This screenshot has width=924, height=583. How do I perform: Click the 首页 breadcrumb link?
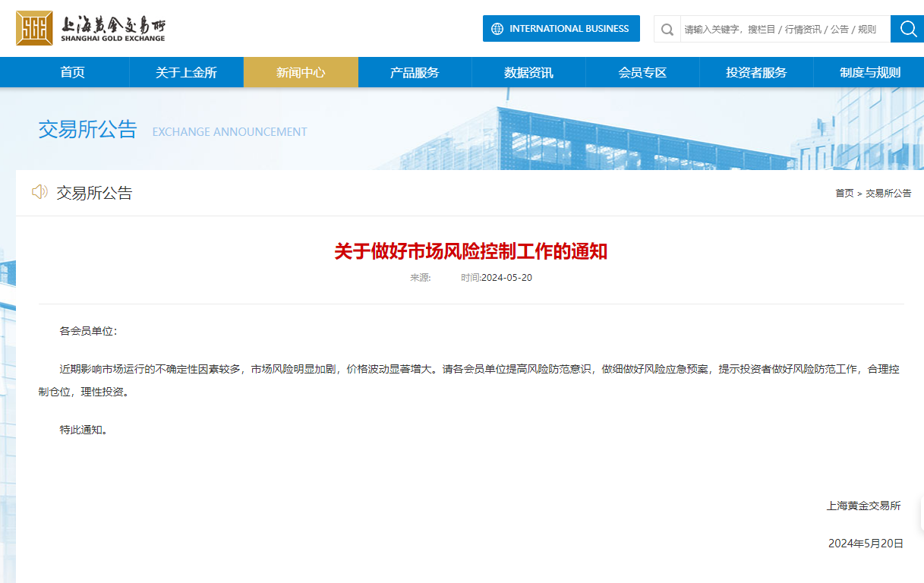click(x=844, y=194)
